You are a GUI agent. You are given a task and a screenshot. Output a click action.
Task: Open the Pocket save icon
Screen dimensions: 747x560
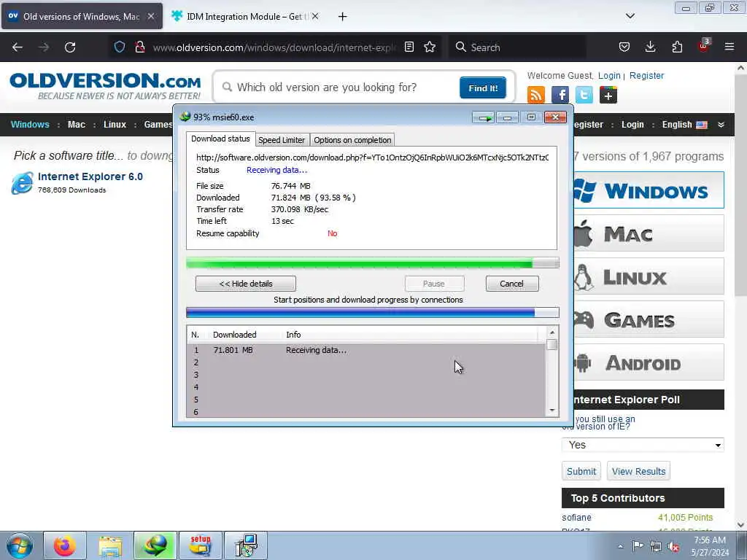(x=624, y=47)
